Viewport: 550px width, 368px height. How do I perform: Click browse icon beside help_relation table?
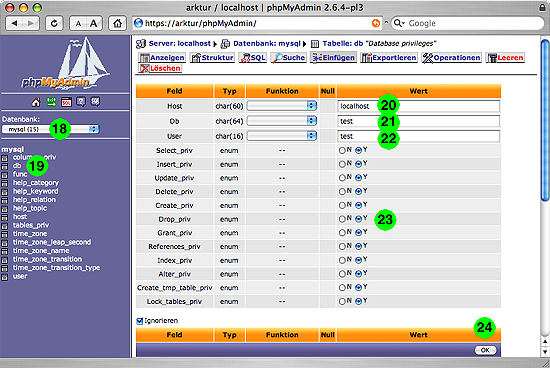click(5, 200)
